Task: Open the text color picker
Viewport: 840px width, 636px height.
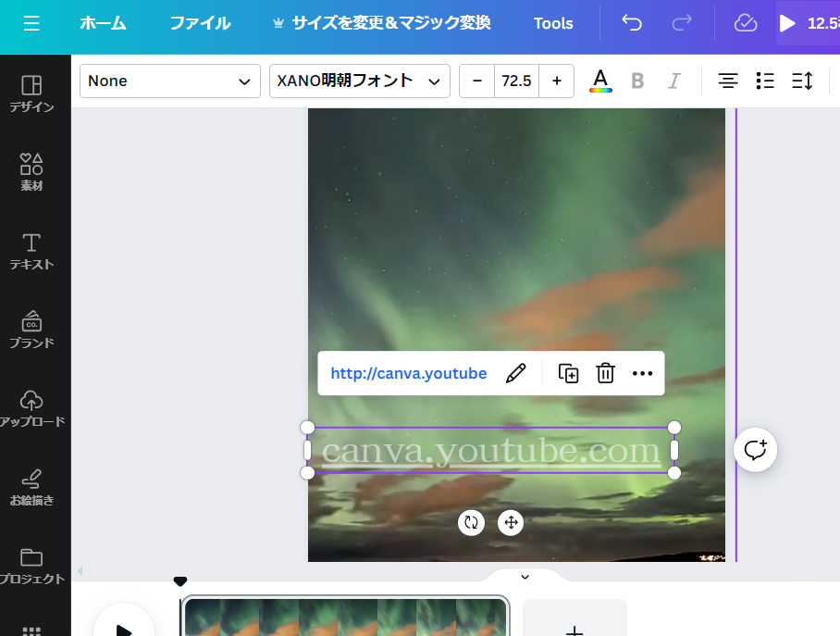Action: point(600,81)
